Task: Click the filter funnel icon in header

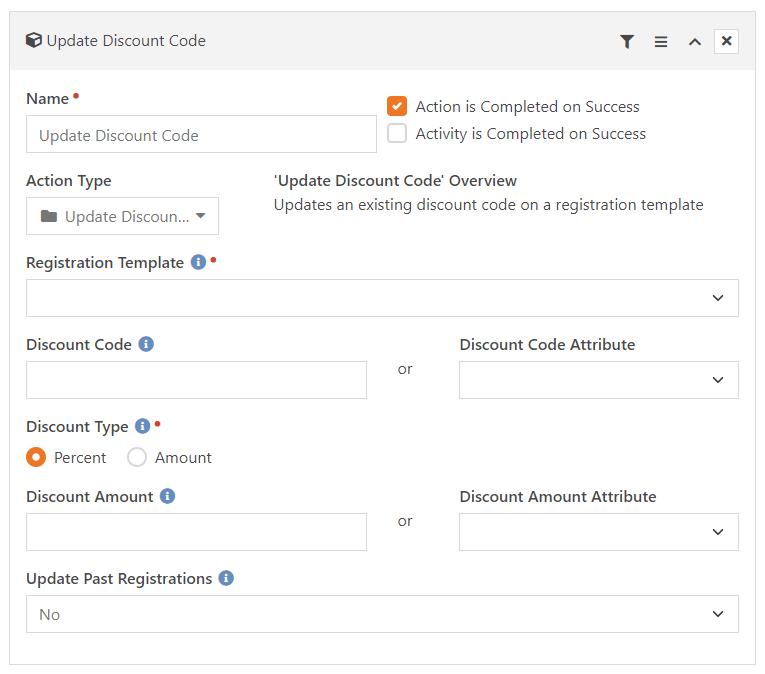Action: pyautogui.click(x=627, y=41)
